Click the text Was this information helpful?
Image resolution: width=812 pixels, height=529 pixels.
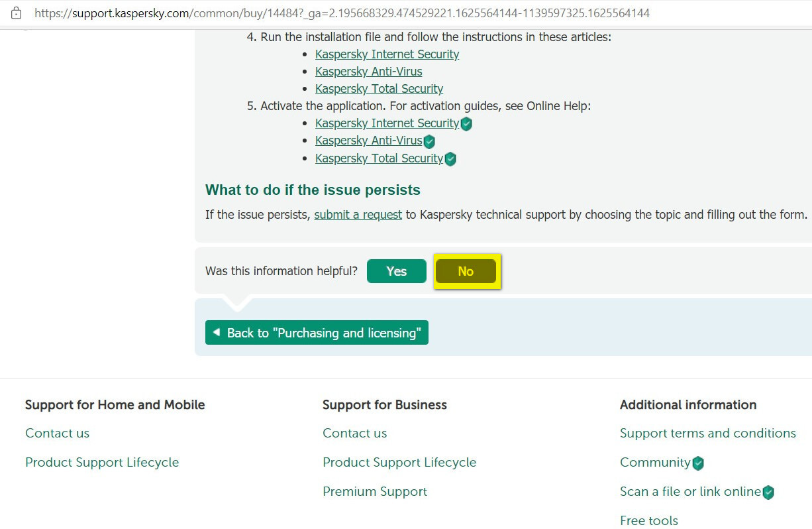point(281,271)
